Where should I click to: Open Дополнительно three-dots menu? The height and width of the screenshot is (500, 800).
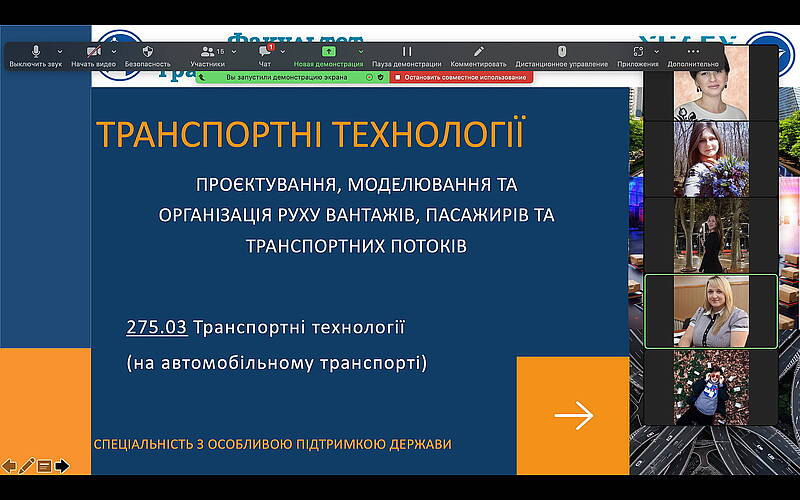693,56
